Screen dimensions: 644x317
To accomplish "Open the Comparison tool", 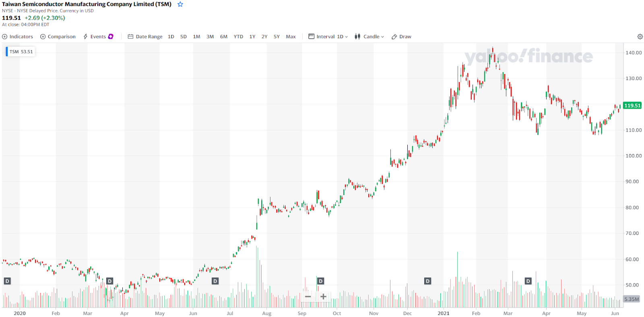I will pos(58,37).
